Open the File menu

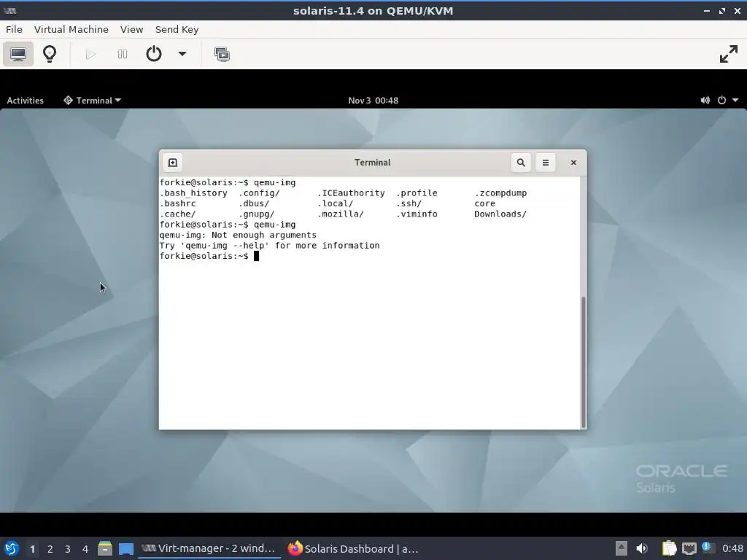pos(14,29)
